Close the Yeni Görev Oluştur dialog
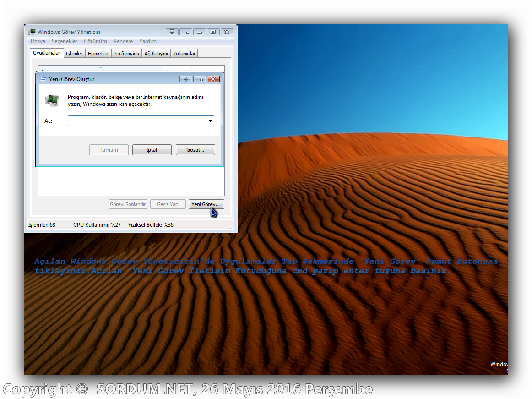Image resolution: width=532 pixels, height=399 pixels. pos(213,79)
